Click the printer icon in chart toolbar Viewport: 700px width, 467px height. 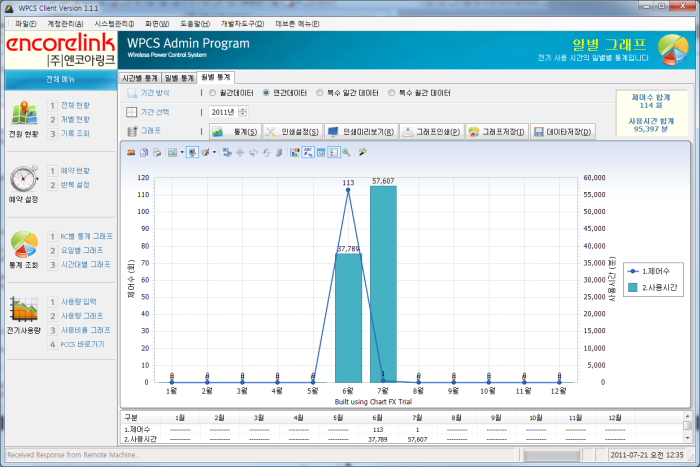click(157, 153)
